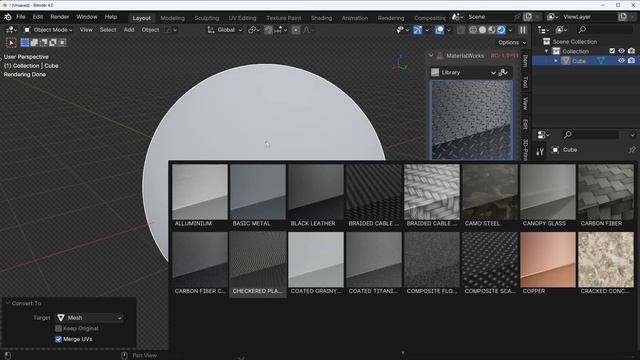
Task: Open the viewport Add menu
Action: 129,30
